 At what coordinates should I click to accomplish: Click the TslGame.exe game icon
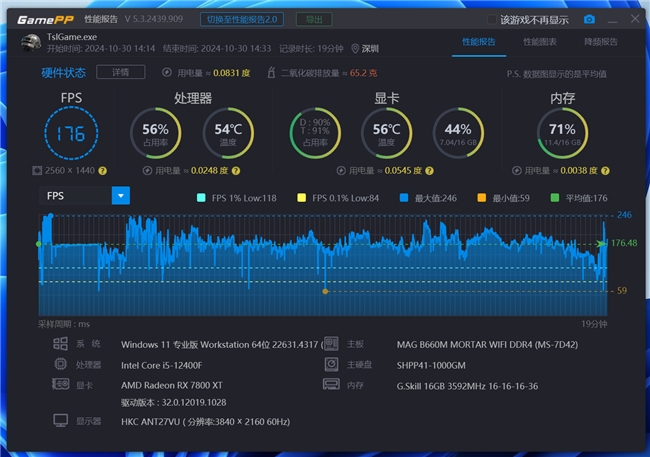31,43
